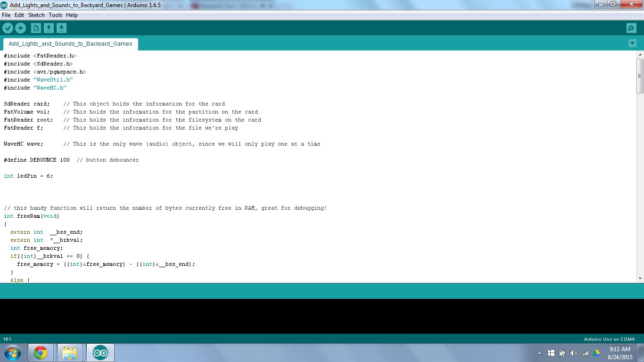Viewport: 644px width, 362px height.
Task: Click the vertical scrollbar thumb
Action: 640,76
